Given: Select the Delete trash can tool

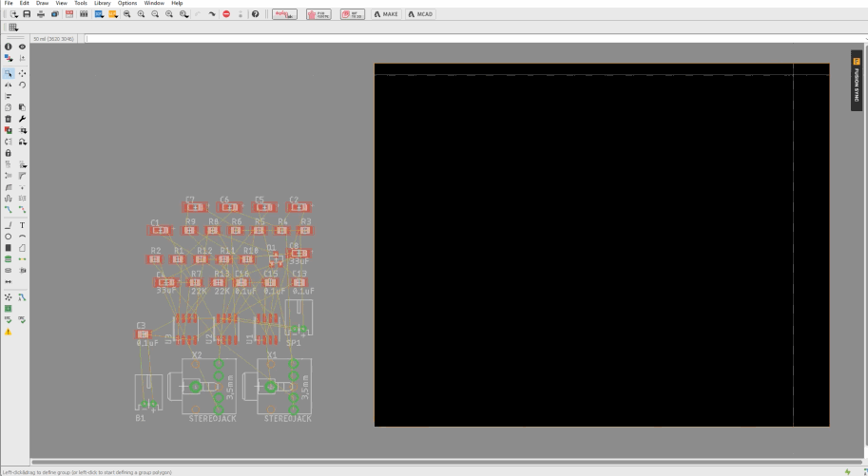Looking at the screenshot, I should point(8,119).
